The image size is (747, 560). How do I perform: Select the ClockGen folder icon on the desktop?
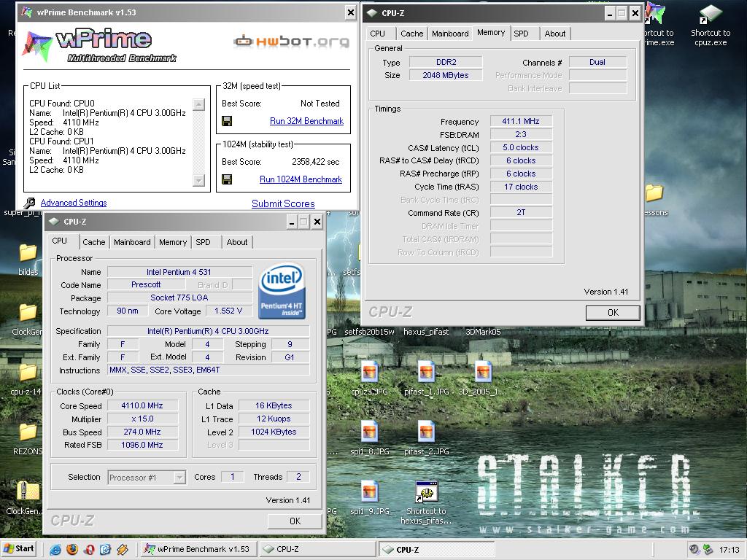point(28,313)
